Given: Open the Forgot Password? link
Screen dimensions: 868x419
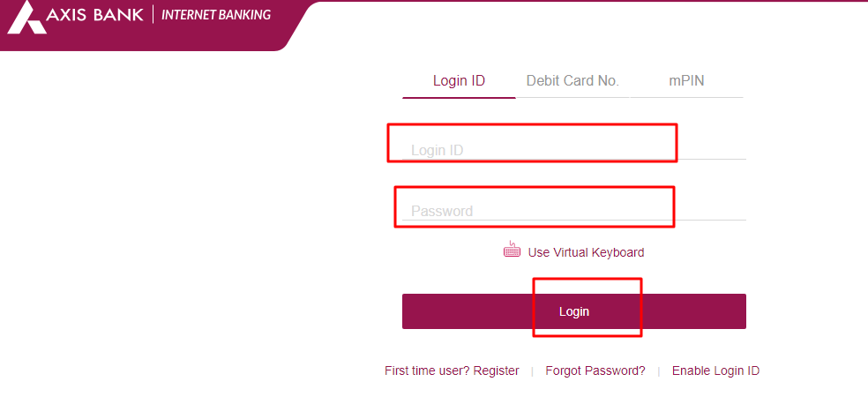Looking at the screenshot, I should pos(595,370).
